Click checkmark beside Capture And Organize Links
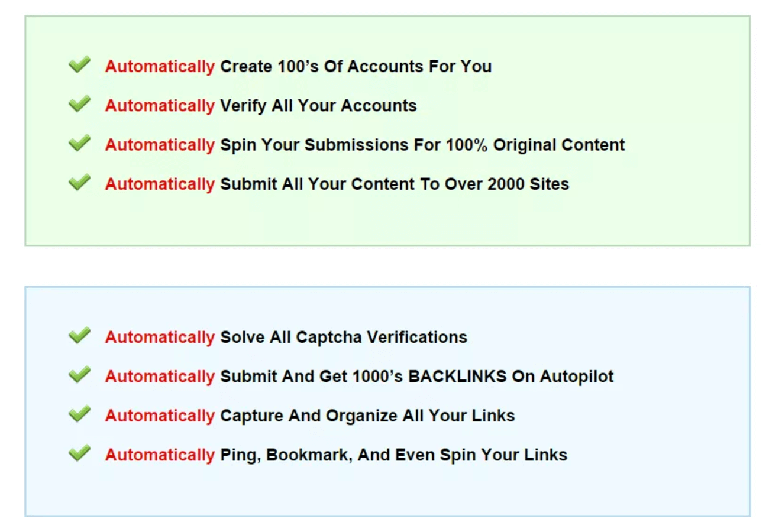The height and width of the screenshot is (532, 769). pyautogui.click(x=79, y=414)
